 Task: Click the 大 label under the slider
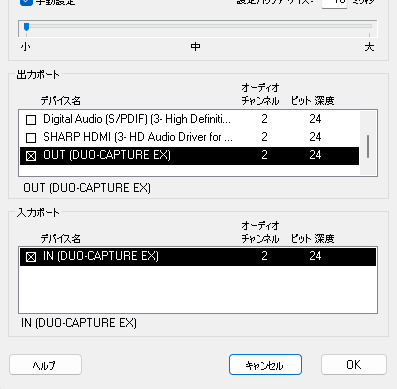coord(369,47)
